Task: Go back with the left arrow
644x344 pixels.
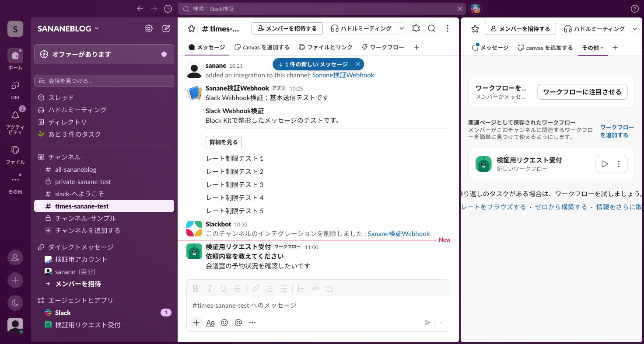Action: (x=140, y=9)
